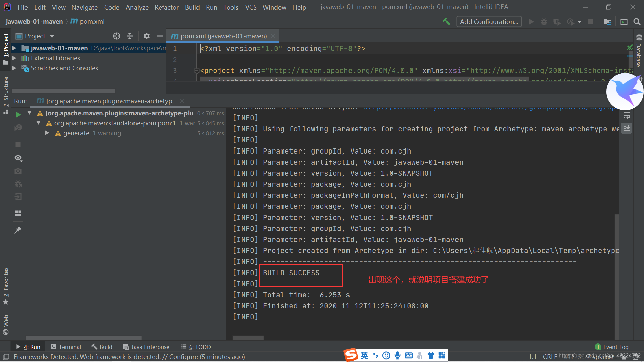Image resolution: width=644 pixels, height=362 pixels.
Task: Expand Scratches and Consoles node
Action: [x=14, y=68]
